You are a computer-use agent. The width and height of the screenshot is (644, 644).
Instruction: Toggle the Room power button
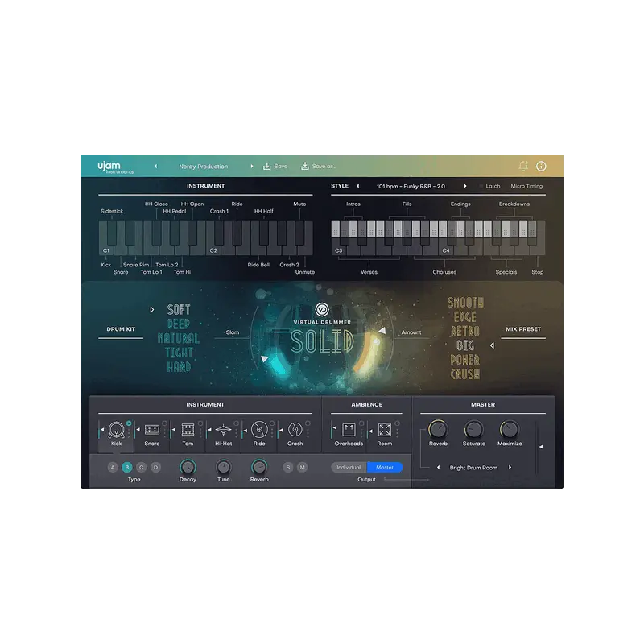(397, 423)
